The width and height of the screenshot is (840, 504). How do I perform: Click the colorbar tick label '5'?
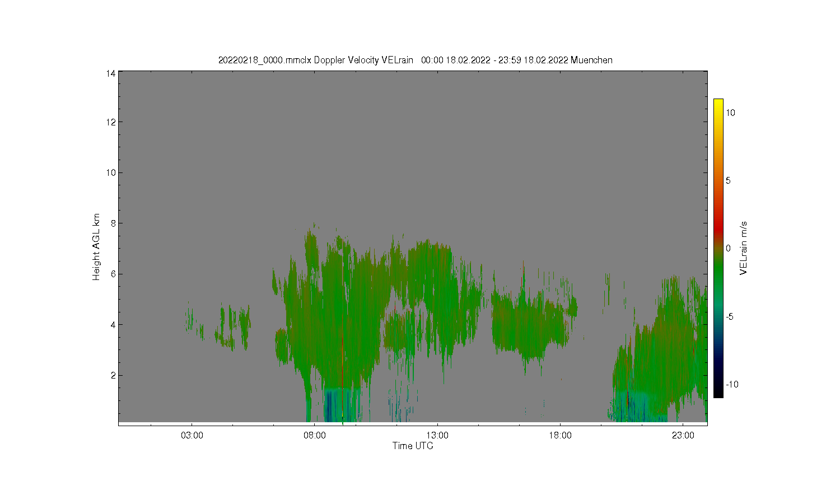[x=728, y=180]
